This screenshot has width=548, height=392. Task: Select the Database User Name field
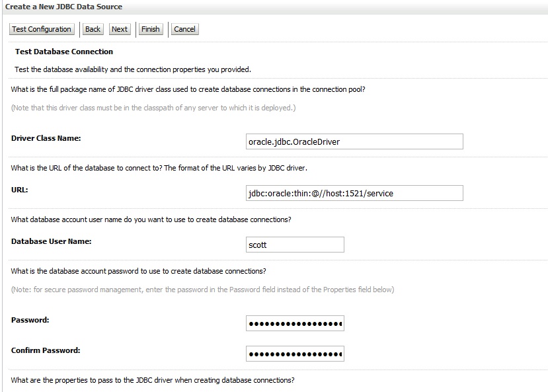295,245
